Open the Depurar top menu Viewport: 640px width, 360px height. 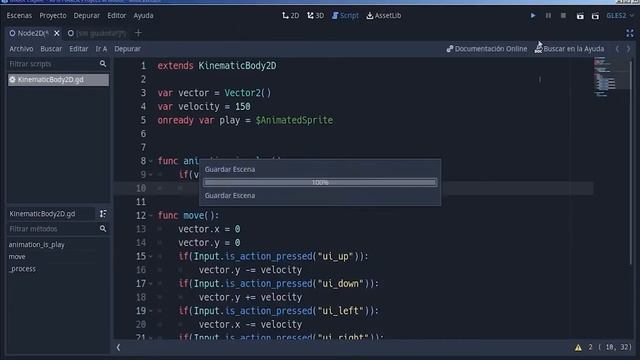click(x=87, y=16)
